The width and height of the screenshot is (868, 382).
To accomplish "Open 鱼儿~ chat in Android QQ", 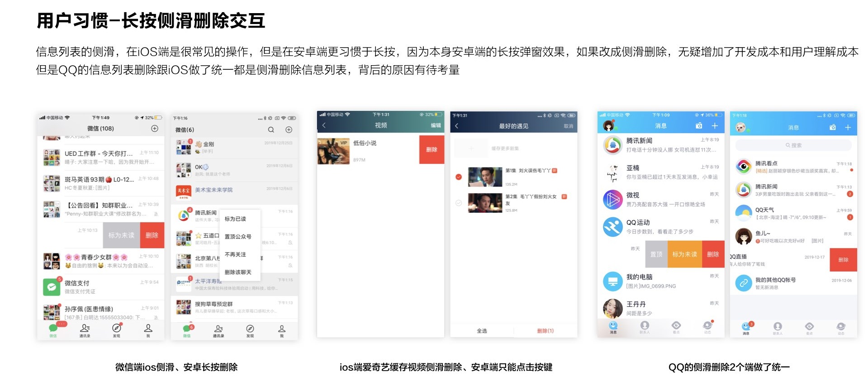I will [x=794, y=237].
